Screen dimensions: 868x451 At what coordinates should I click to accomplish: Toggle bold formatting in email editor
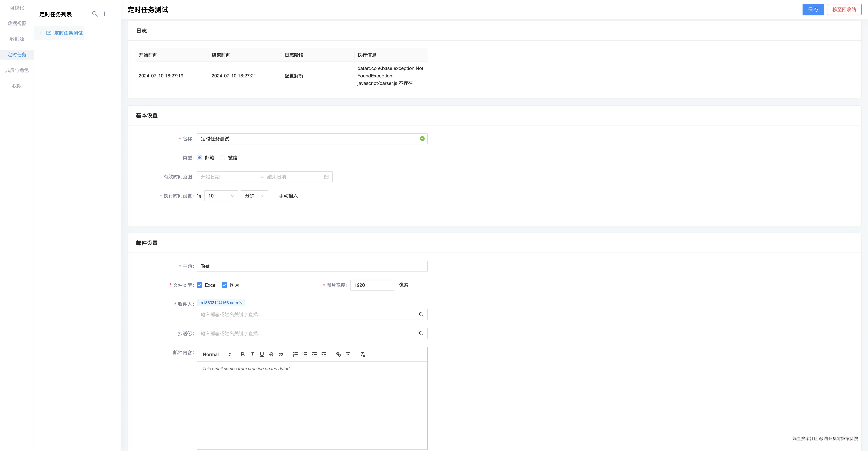click(243, 354)
